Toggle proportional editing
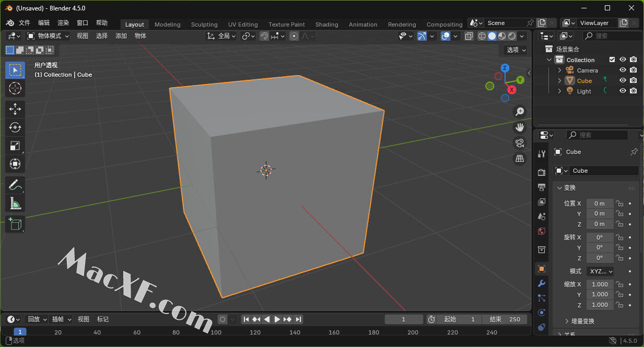644x347 pixels. point(294,36)
